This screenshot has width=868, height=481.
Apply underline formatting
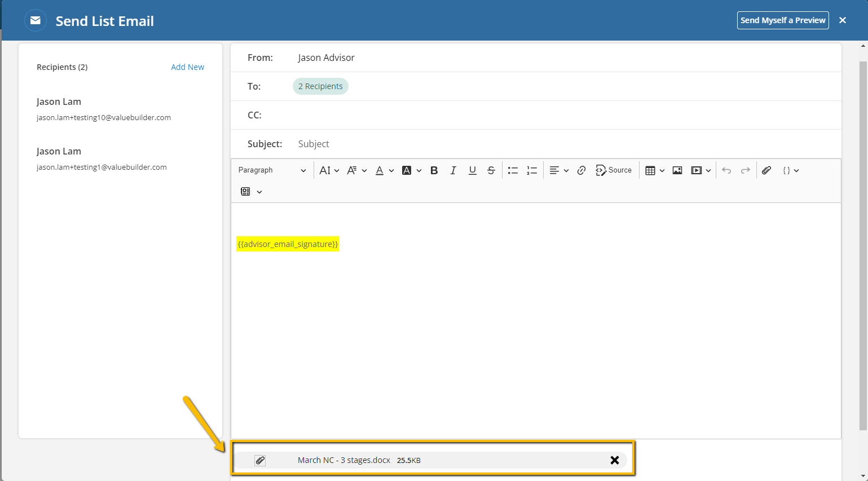coord(473,170)
